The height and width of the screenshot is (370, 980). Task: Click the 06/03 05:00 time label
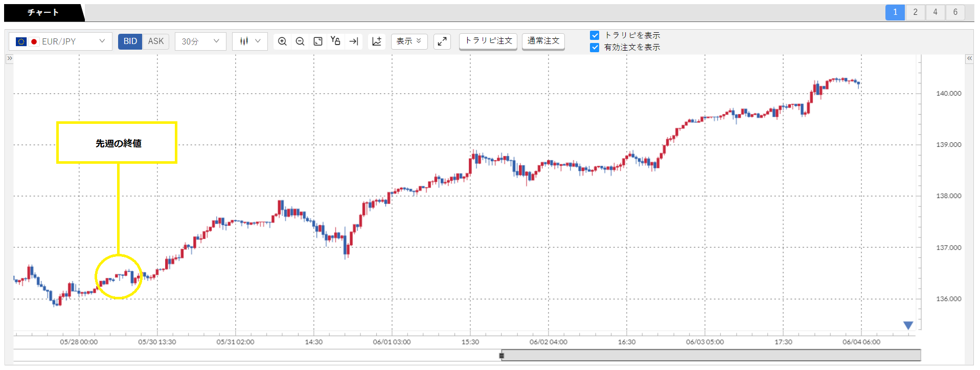tap(705, 342)
